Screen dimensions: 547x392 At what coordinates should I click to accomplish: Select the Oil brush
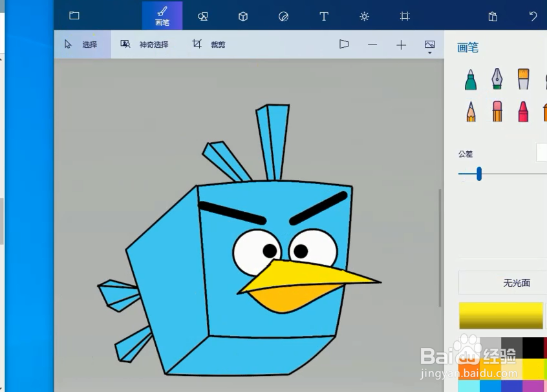tap(524, 79)
